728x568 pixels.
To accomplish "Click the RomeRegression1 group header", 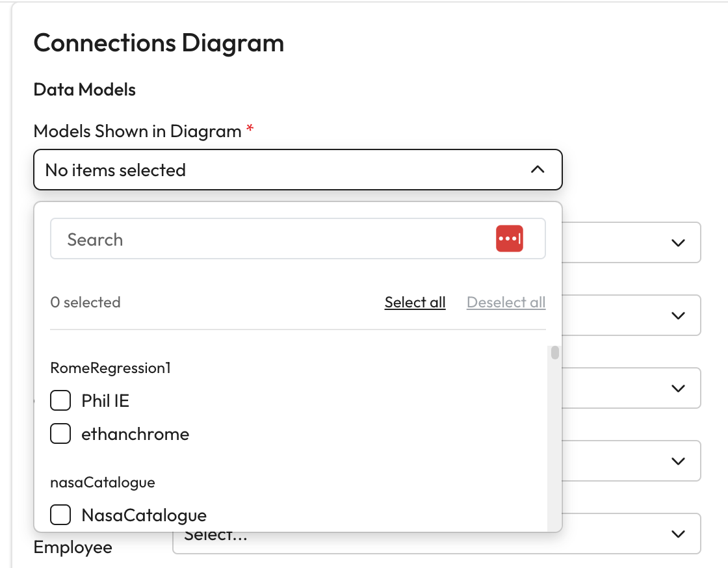I will pyautogui.click(x=110, y=368).
